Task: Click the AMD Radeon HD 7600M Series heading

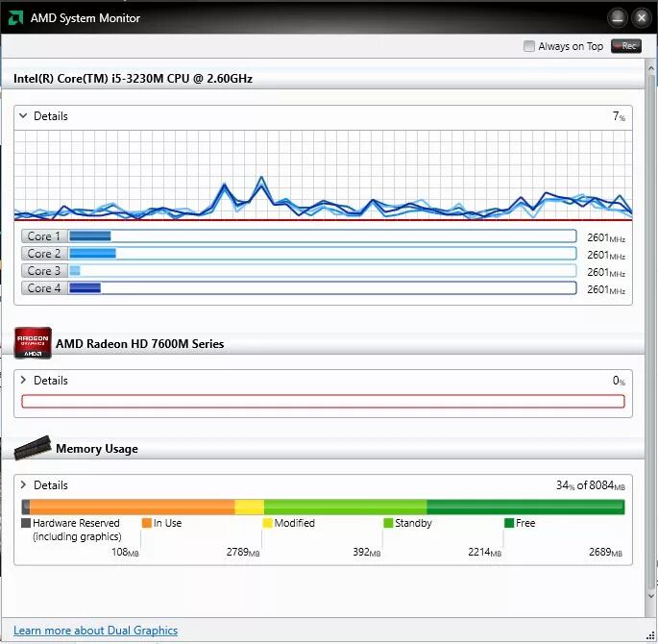Action: 139,344
